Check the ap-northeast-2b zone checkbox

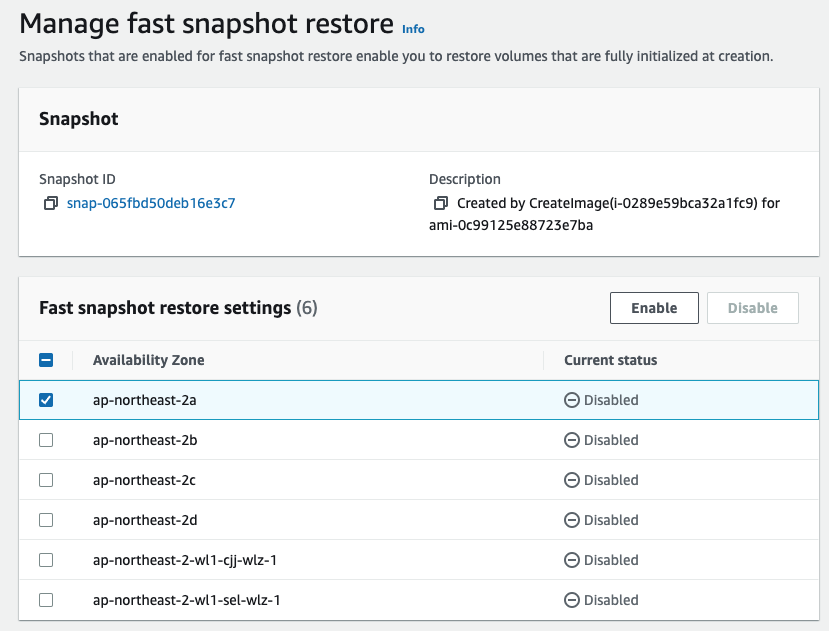click(46, 440)
